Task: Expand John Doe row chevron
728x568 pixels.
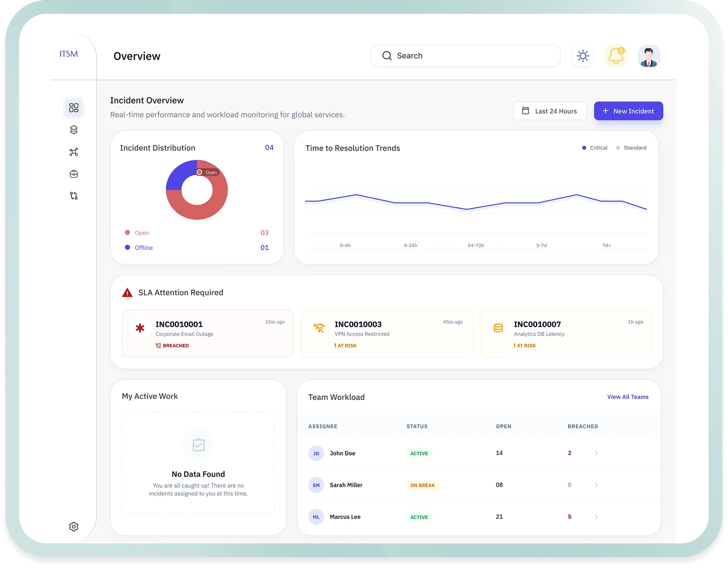Action: pos(596,453)
